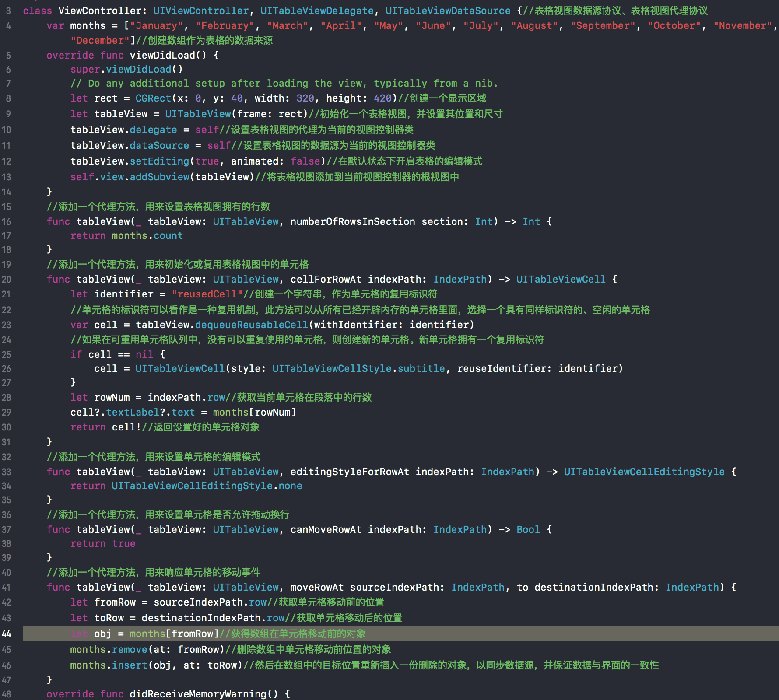Click months[fromRow] on highlighted line 44

tap(174, 633)
